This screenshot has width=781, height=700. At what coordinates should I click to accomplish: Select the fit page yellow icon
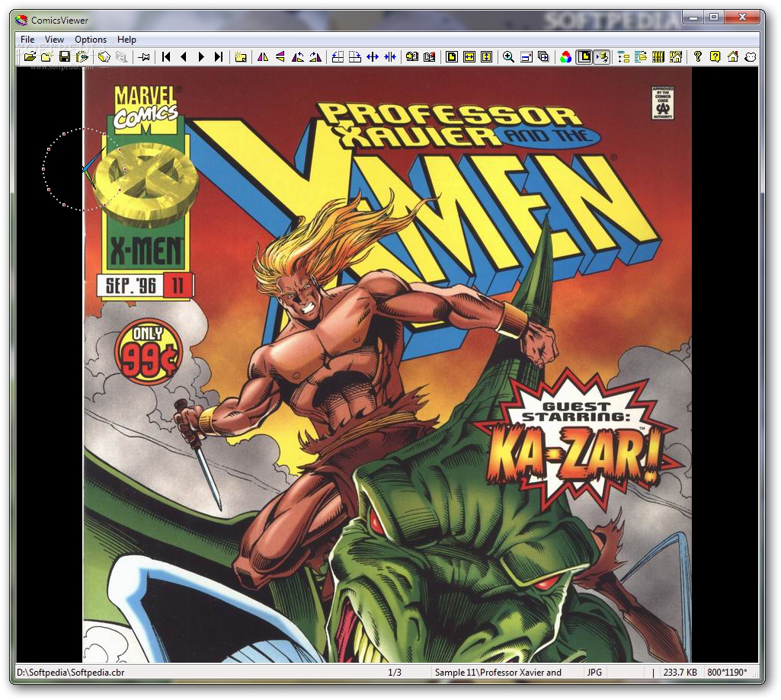tap(452, 57)
